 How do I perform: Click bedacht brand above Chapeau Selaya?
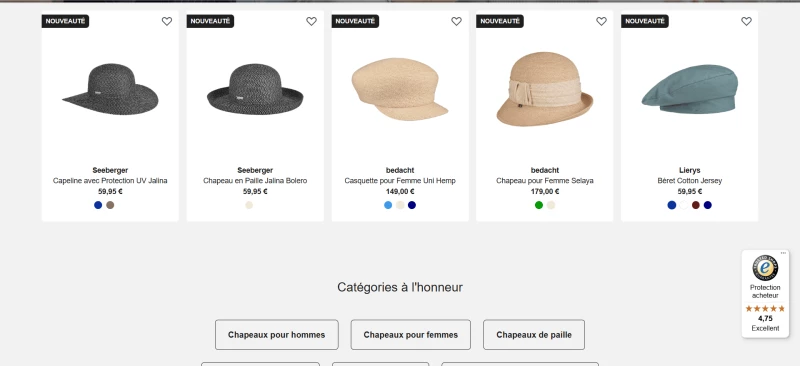pos(545,170)
